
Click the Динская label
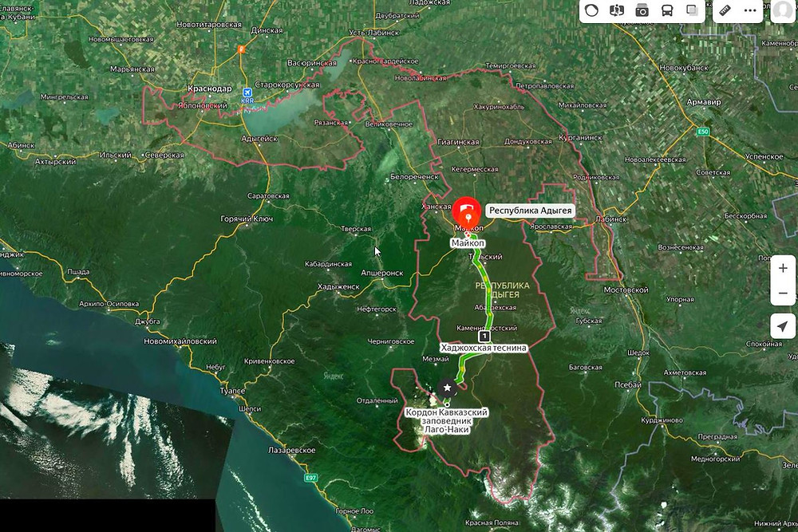tap(267, 30)
